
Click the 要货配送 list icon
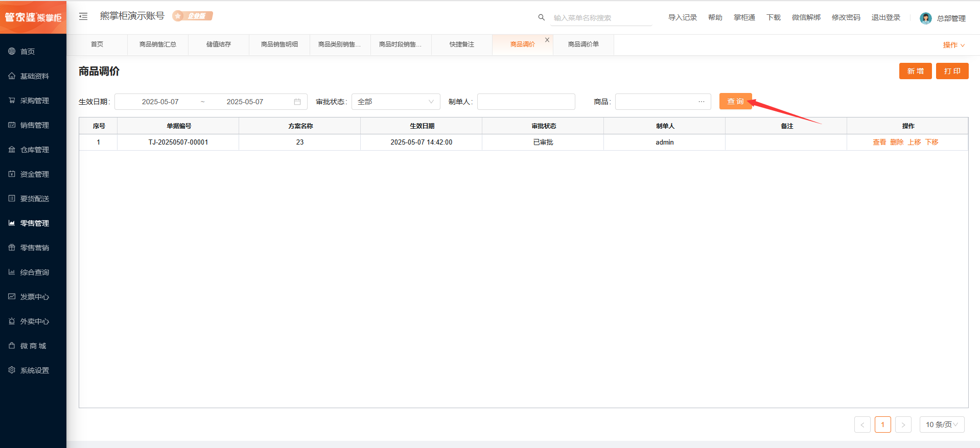coord(12,198)
